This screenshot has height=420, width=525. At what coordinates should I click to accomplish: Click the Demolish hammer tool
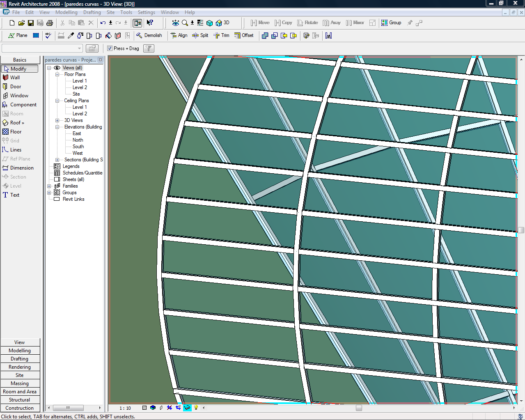(x=149, y=36)
